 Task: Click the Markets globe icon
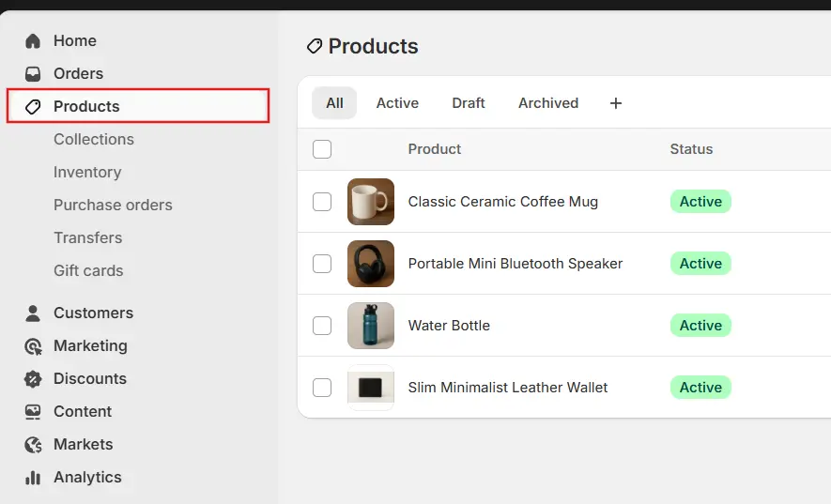tap(33, 445)
